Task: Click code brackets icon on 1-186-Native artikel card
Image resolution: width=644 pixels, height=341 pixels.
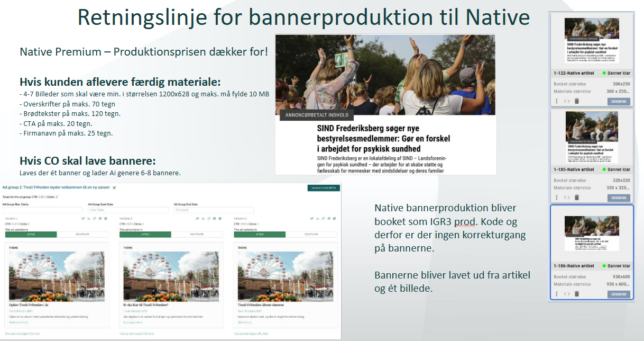Action: point(566,293)
